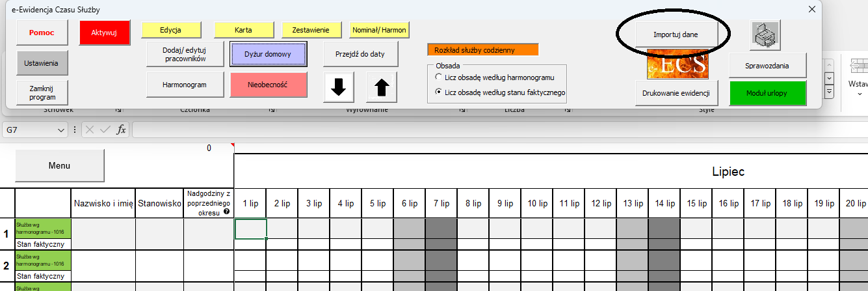Click the formula bar options dots handle
The image size is (868, 291).
point(75,130)
